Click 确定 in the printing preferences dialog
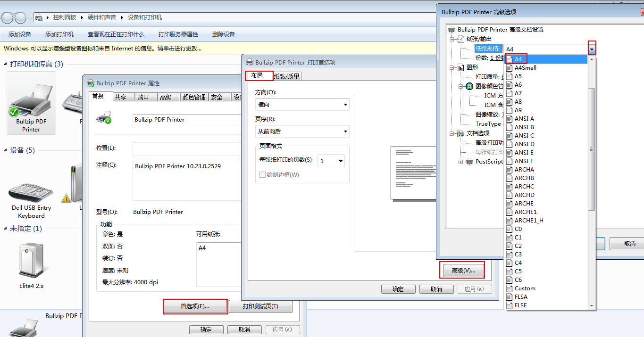The height and width of the screenshot is (337, 644). (x=398, y=289)
